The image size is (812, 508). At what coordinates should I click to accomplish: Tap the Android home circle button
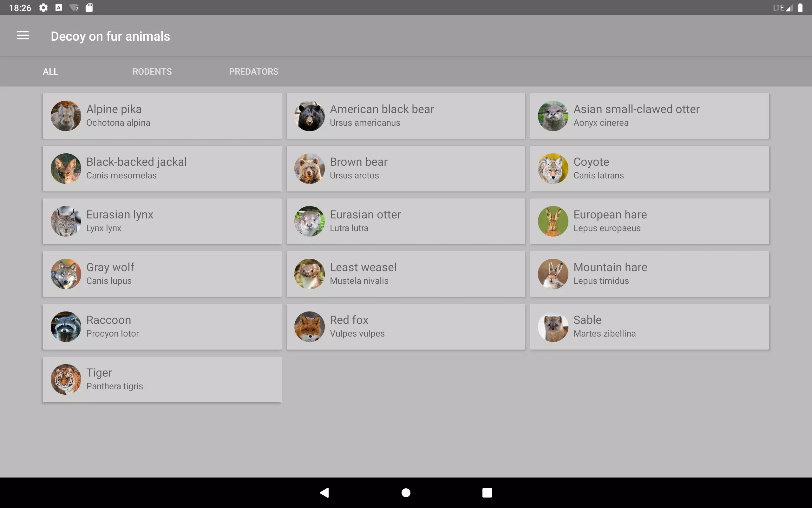[406, 492]
